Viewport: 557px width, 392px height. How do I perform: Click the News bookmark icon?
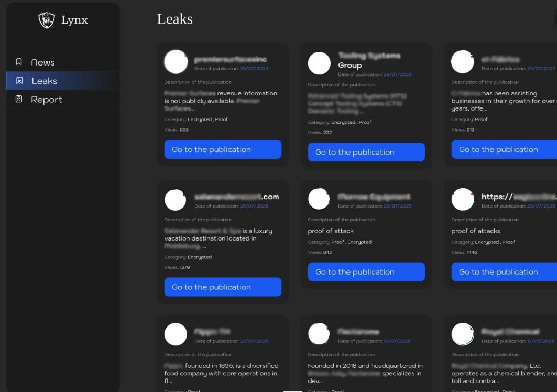(19, 62)
